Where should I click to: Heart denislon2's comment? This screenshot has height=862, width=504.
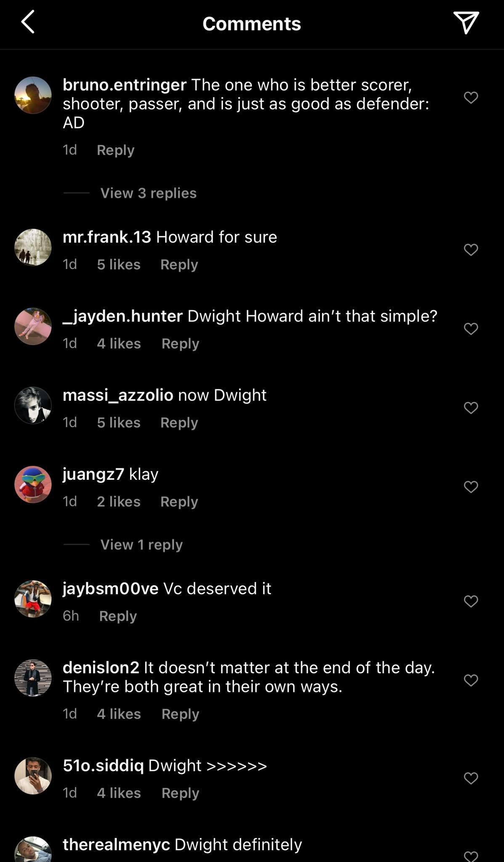point(471,680)
